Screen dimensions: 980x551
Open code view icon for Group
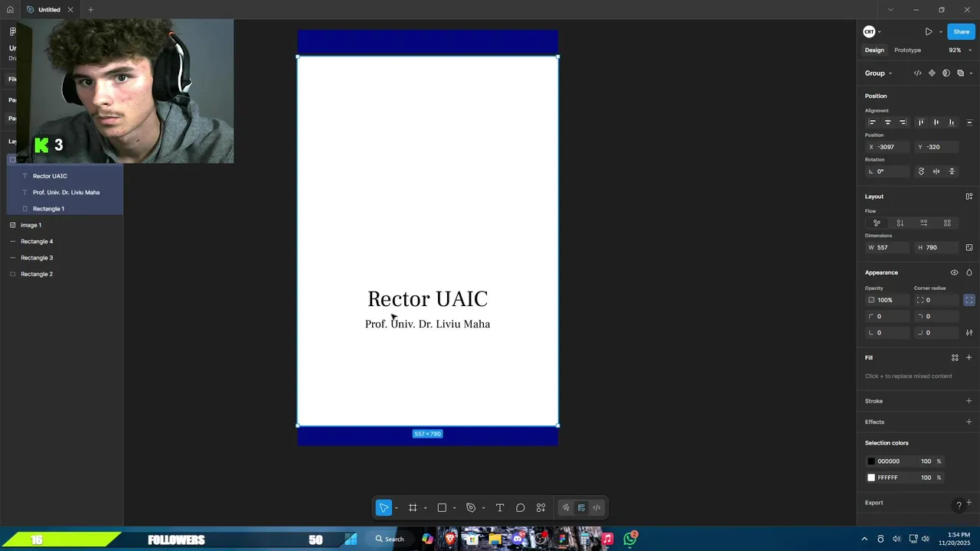[917, 73]
